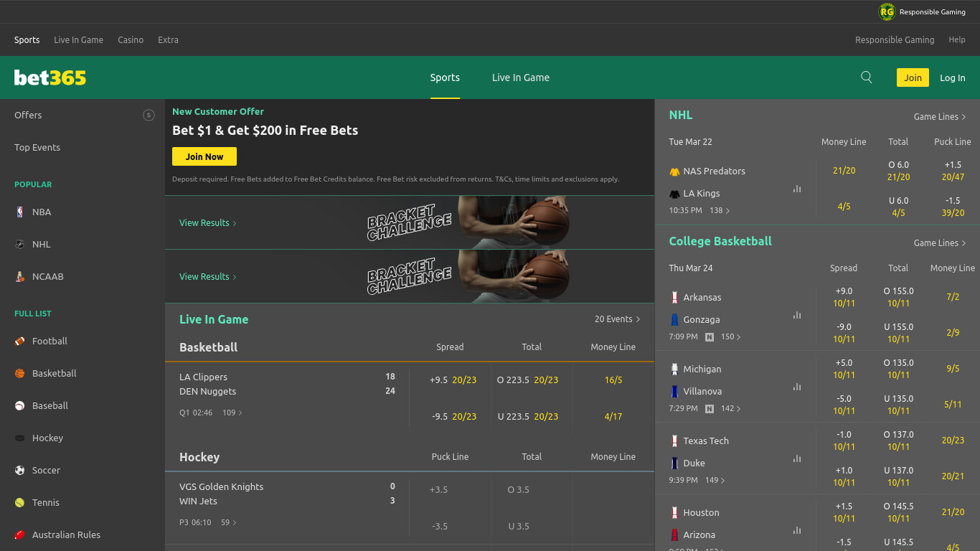The image size is (980, 551).
Task: Select the NHL shield icon in sidebar
Action: pyautogui.click(x=20, y=244)
